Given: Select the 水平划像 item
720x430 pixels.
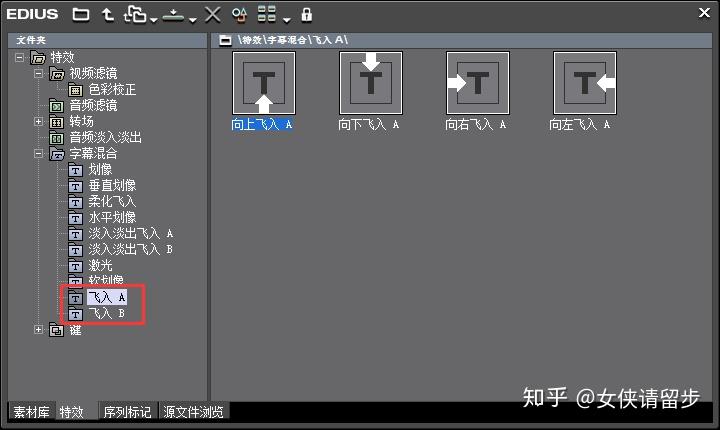Looking at the screenshot, I should (x=112, y=217).
